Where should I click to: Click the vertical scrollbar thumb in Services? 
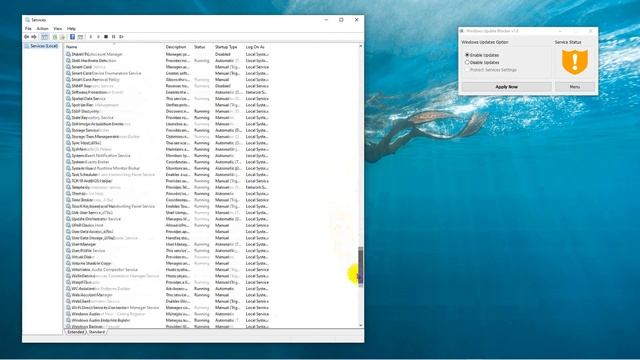360,266
